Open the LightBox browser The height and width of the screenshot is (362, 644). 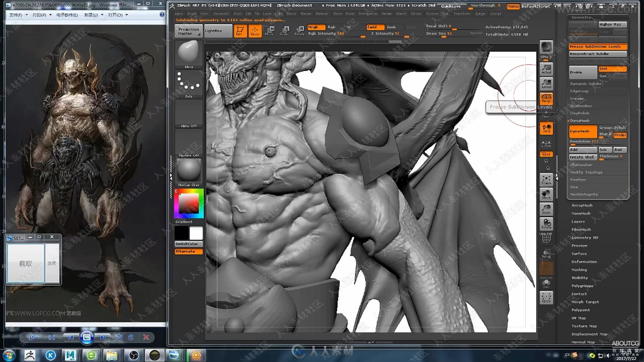click(x=217, y=31)
